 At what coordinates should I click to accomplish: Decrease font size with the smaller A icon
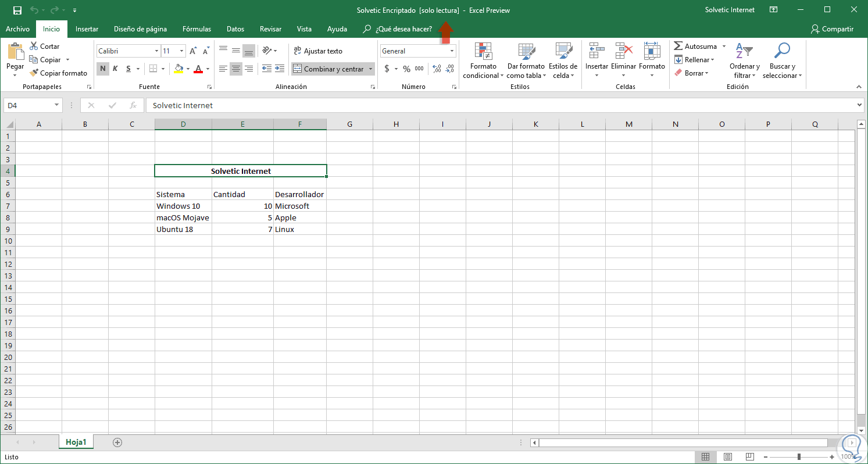pos(206,51)
